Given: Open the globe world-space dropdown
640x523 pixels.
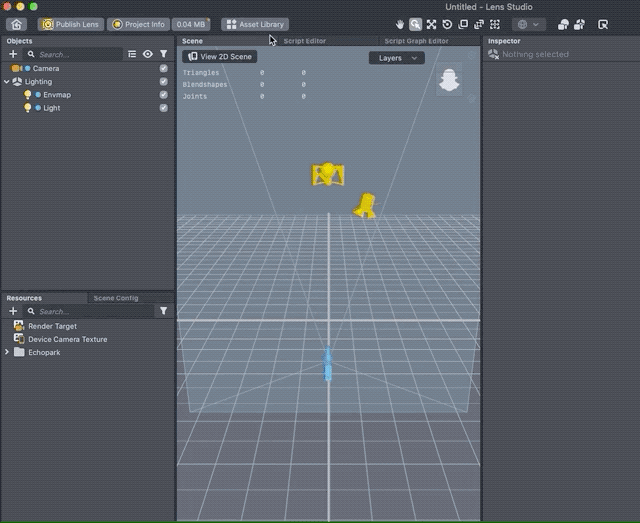Looking at the screenshot, I should [528, 24].
